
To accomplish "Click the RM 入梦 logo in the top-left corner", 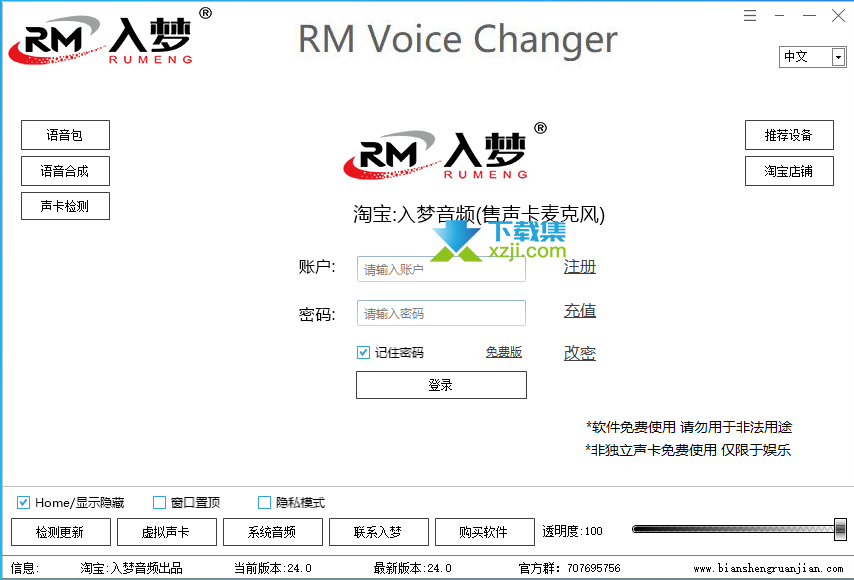I will (x=109, y=37).
